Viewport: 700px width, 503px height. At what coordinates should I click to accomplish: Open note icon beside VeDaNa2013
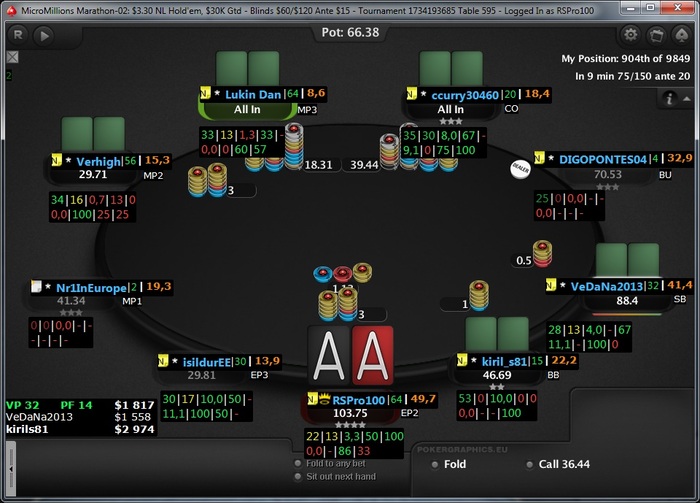(x=551, y=285)
